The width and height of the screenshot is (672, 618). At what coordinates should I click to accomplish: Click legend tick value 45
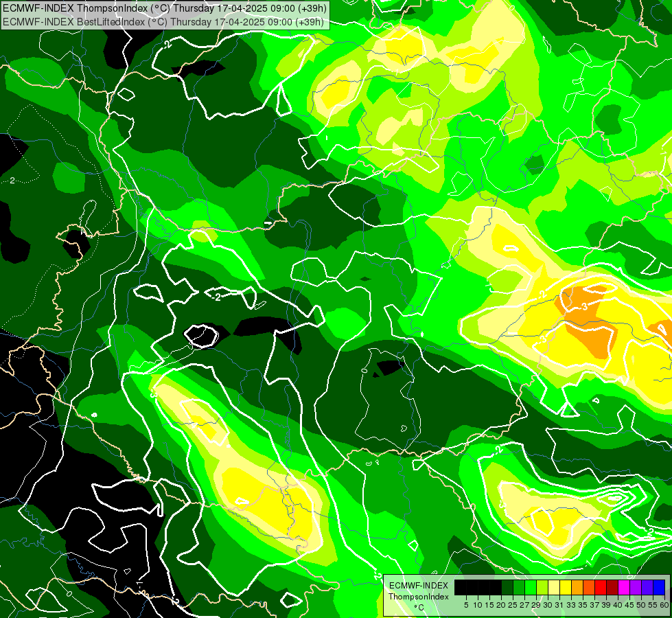point(630,605)
